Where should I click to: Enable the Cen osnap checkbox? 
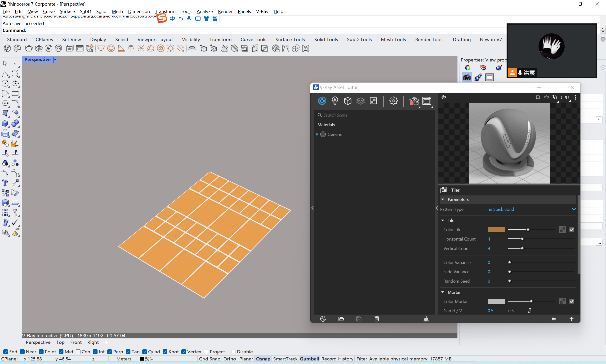(x=78, y=352)
